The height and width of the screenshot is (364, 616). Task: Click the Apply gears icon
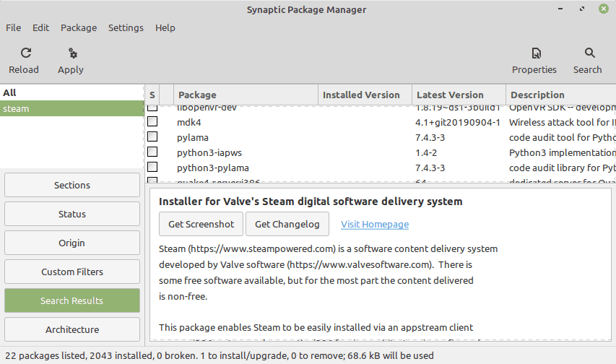click(73, 53)
